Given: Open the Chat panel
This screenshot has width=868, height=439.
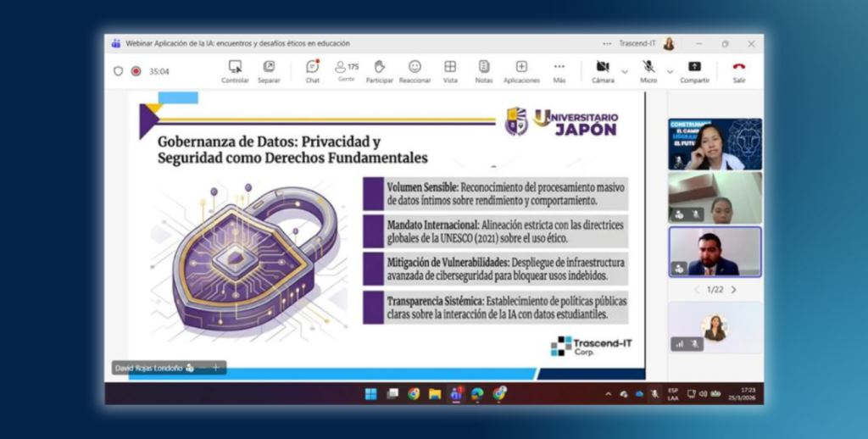Looking at the screenshot, I should coord(313,70).
